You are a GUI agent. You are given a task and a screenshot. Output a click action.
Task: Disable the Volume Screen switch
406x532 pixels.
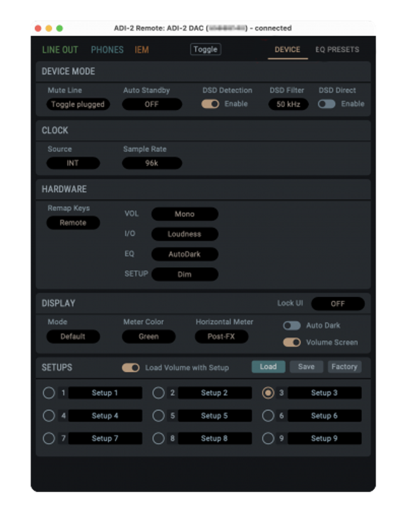tap(292, 342)
